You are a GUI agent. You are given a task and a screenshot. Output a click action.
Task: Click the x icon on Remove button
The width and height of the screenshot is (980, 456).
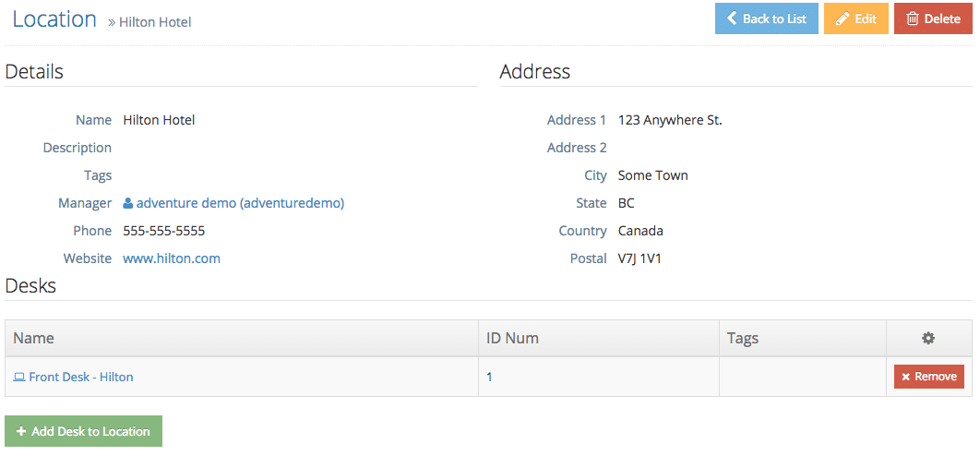click(905, 378)
